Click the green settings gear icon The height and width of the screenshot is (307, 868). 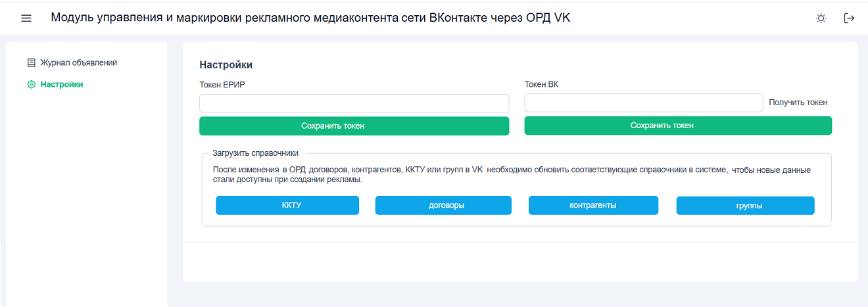pyautogui.click(x=31, y=85)
